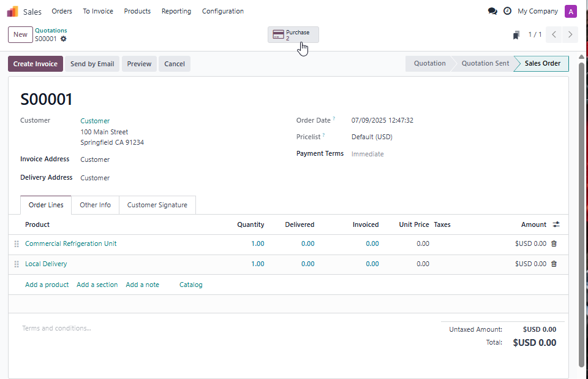The height and width of the screenshot is (379, 588).
Task: Open gear actions menu beside S00001
Action: (64, 39)
